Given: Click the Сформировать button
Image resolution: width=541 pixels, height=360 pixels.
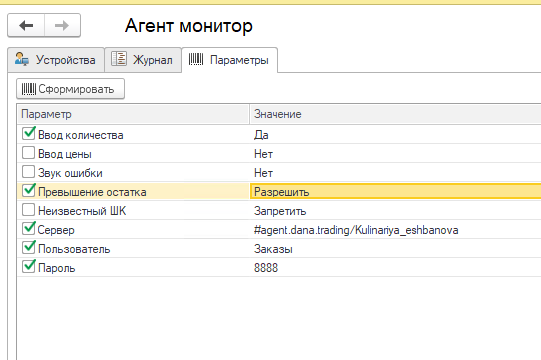Looking at the screenshot, I should point(70,89).
